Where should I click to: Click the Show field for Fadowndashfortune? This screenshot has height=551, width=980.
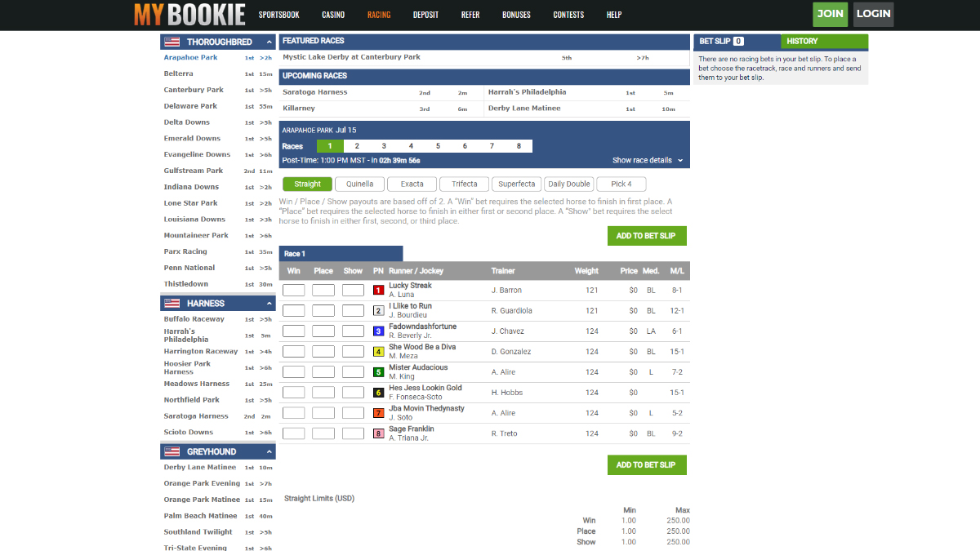tap(353, 331)
